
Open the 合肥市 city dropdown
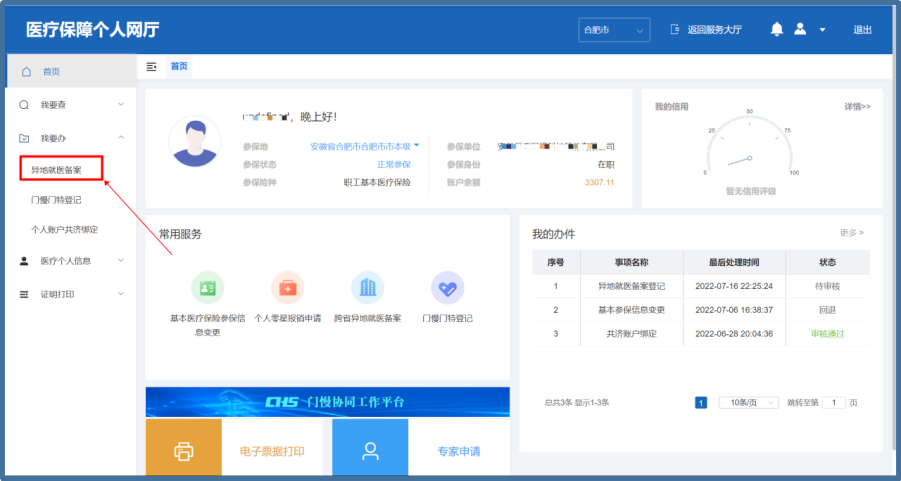point(613,30)
